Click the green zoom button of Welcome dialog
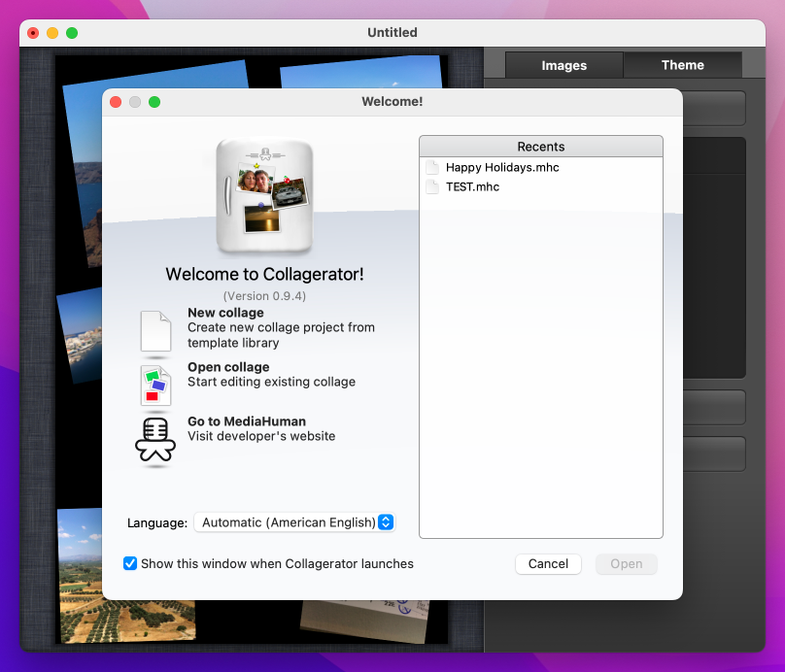This screenshot has height=672, width=785. [x=154, y=102]
